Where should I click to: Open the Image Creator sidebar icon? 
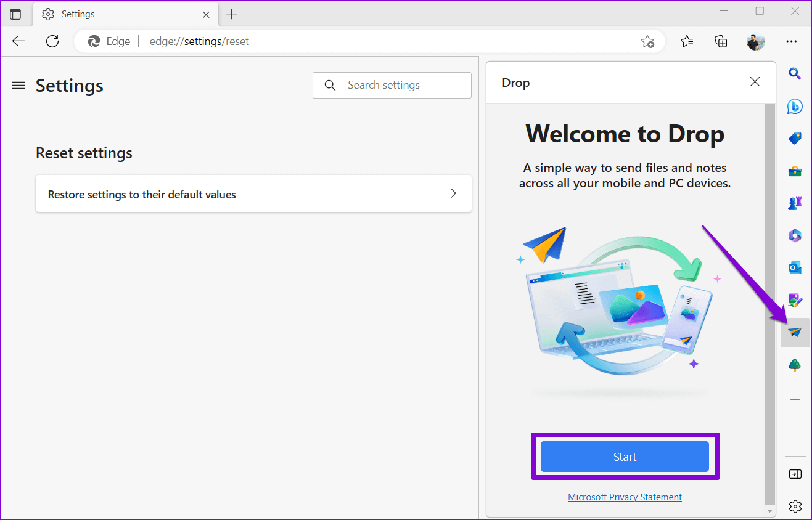[x=795, y=300]
